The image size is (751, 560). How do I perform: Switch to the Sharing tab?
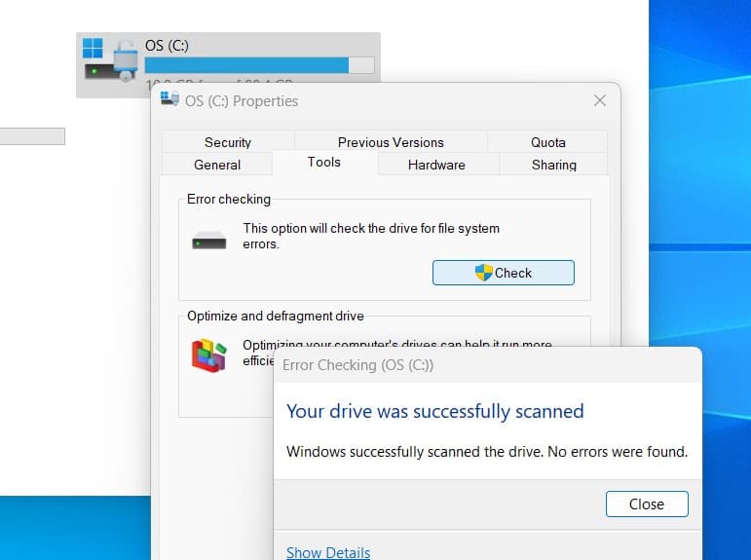pyautogui.click(x=553, y=165)
